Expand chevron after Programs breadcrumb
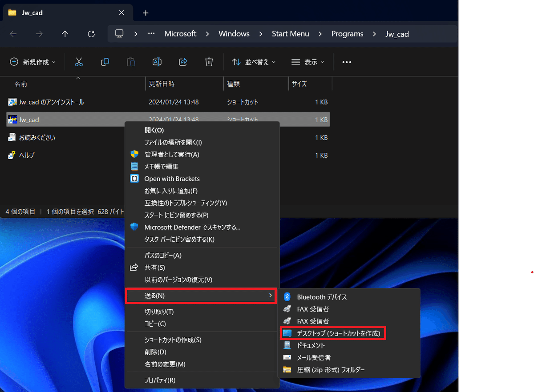Image resolution: width=534 pixels, height=392 pixels. [x=375, y=34]
